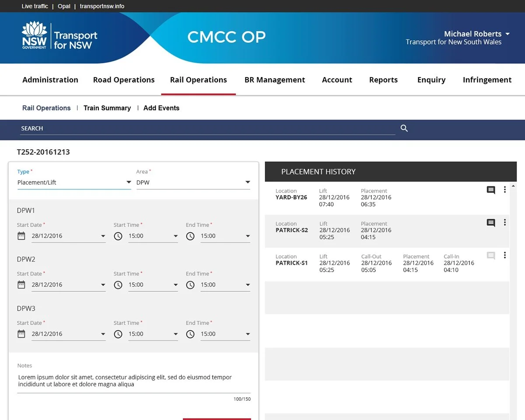Expand the DPW1 Start Time dropdown
525x420 pixels.
[x=175, y=236]
